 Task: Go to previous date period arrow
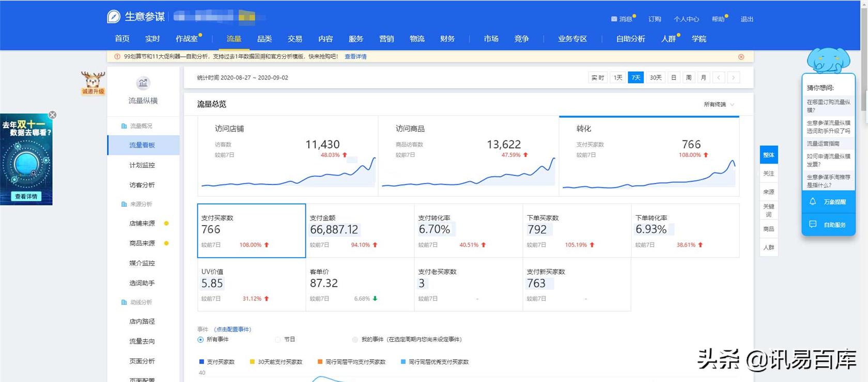[718, 77]
